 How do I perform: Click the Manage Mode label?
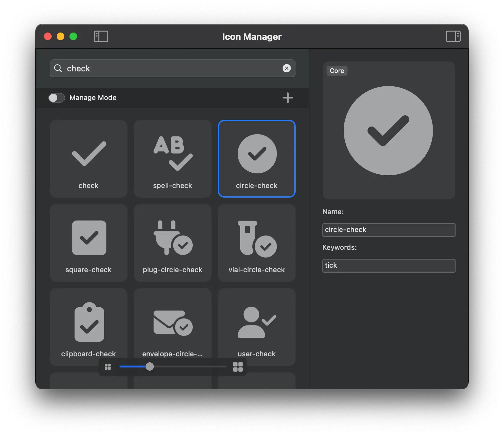(x=93, y=98)
